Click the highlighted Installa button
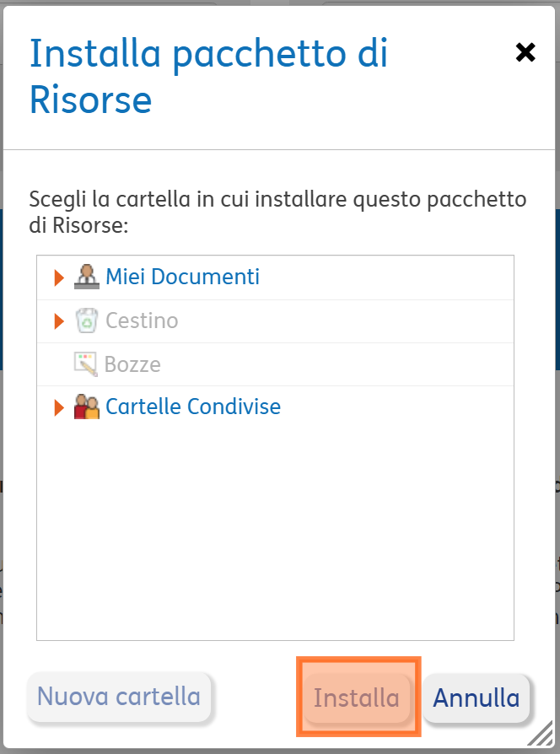Image resolution: width=560 pixels, height=754 pixels. [x=358, y=697]
